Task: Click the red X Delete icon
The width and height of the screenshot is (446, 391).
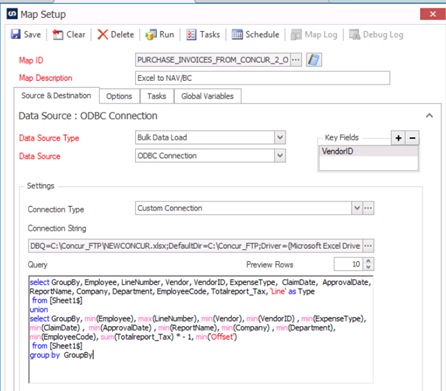Action: (103, 34)
